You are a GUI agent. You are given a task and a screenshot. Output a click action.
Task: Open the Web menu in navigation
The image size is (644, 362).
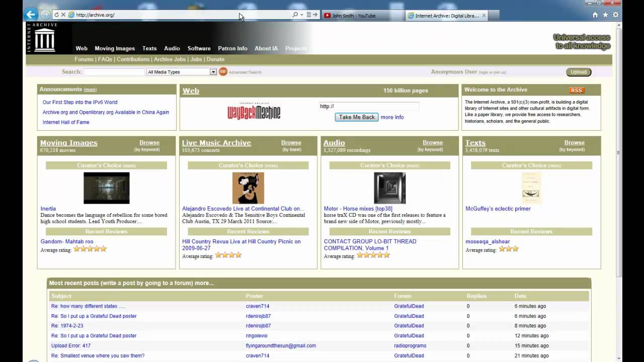coord(82,48)
